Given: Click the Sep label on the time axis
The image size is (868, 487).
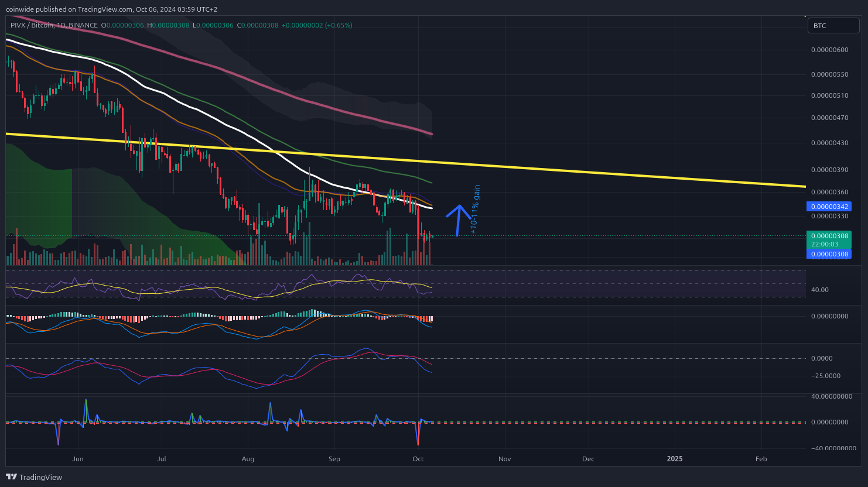Looking at the screenshot, I should pyautogui.click(x=334, y=459).
